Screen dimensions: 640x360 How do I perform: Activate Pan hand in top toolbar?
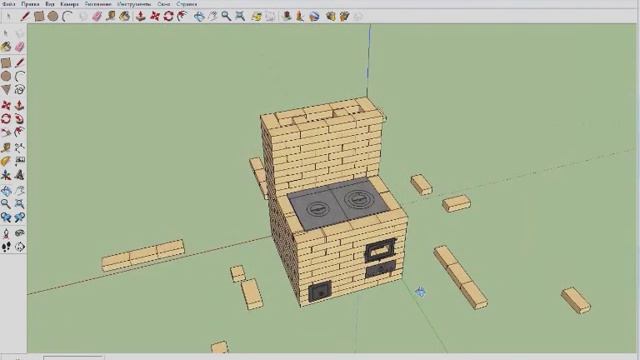tap(213, 16)
